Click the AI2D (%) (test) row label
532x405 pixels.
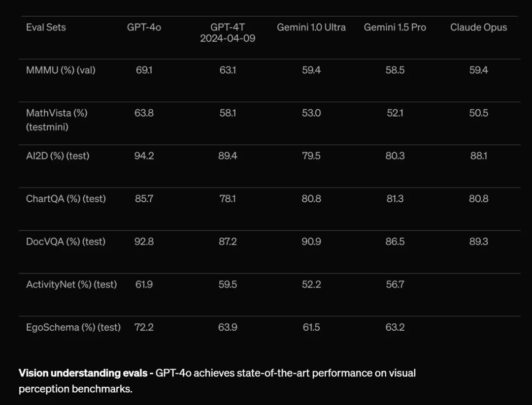(58, 156)
